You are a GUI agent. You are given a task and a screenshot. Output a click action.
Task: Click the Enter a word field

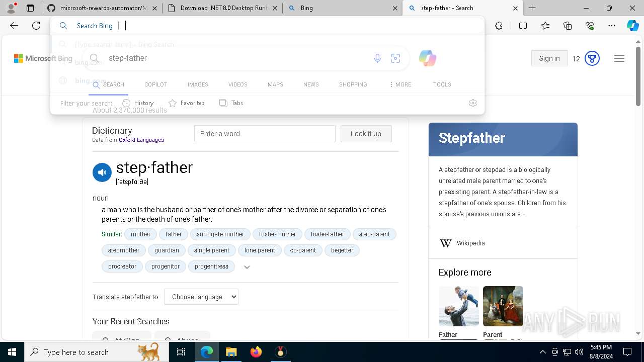click(x=265, y=134)
